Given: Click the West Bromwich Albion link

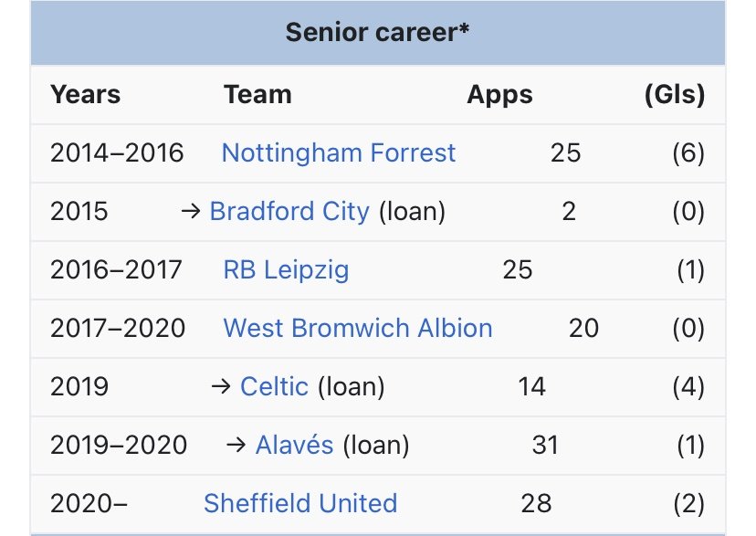Looking at the screenshot, I should [357, 328].
